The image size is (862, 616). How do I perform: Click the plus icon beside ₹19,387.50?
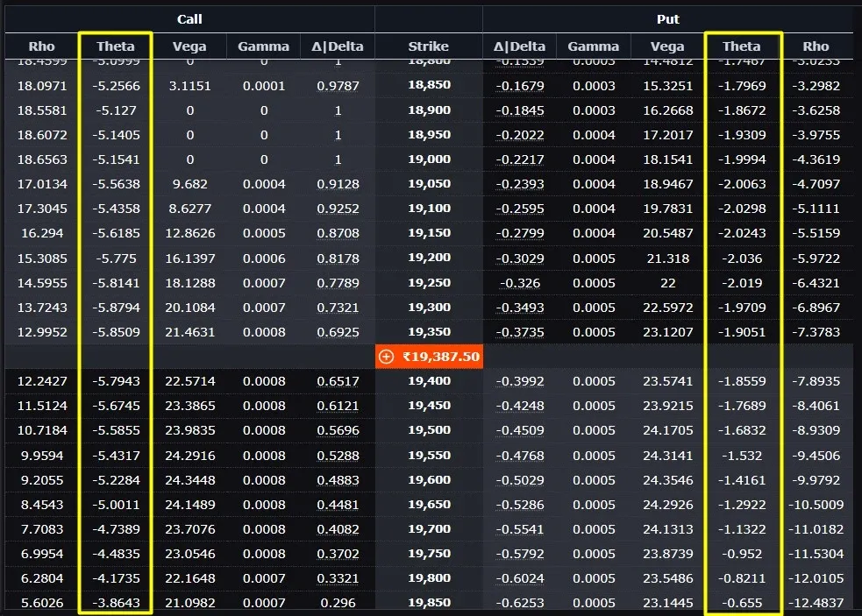pos(387,357)
